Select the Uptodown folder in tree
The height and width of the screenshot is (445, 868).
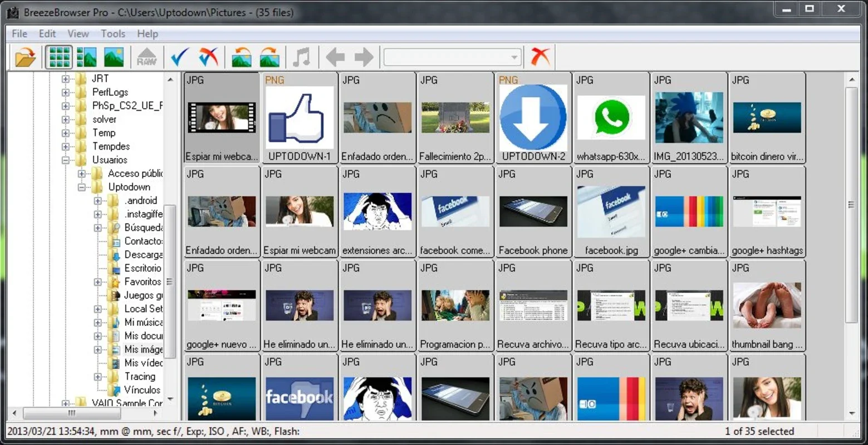tap(129, 187)
